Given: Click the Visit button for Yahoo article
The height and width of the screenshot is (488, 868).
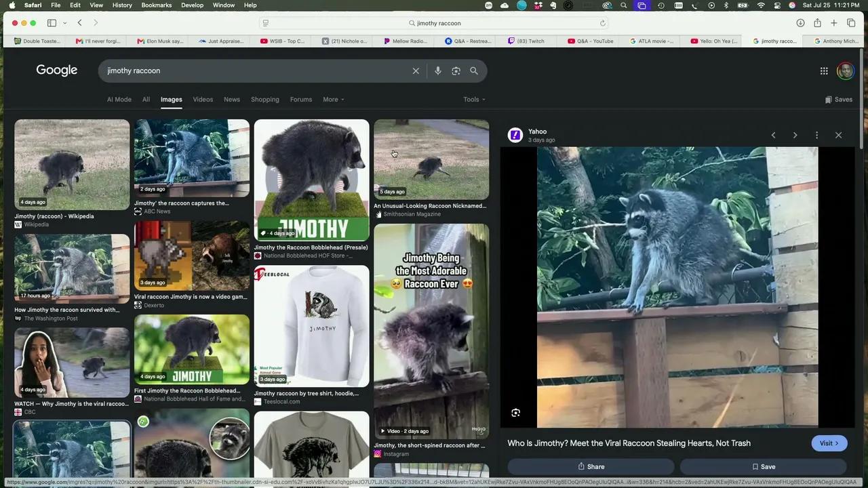Looking at the screenshot, I should click(829, 443).
